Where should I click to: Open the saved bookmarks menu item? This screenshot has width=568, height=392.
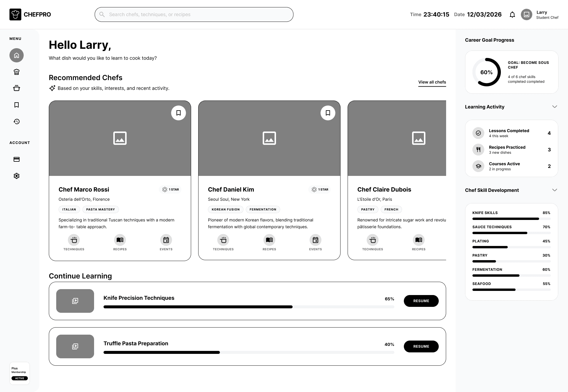tap(17, 105)
